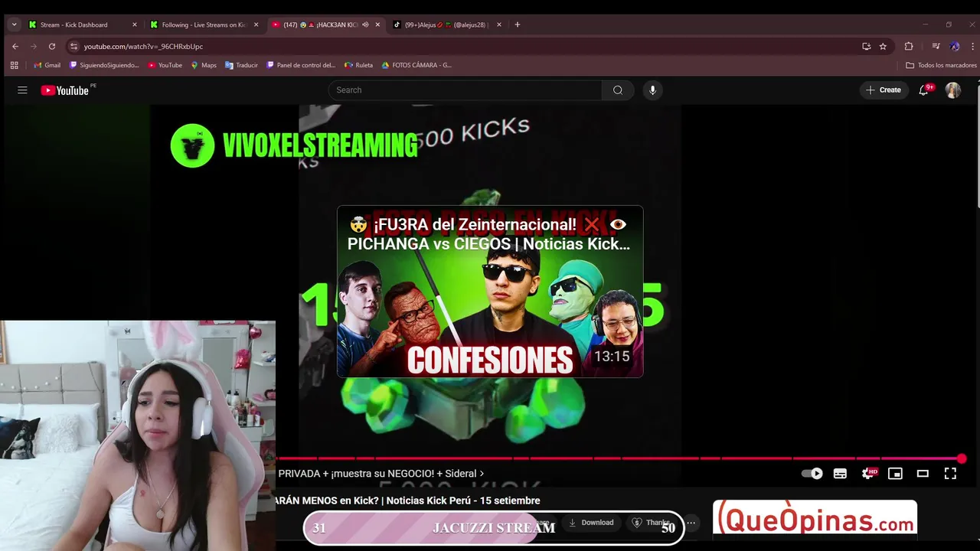Click the QueOpinas.com banner

point(815,519)
